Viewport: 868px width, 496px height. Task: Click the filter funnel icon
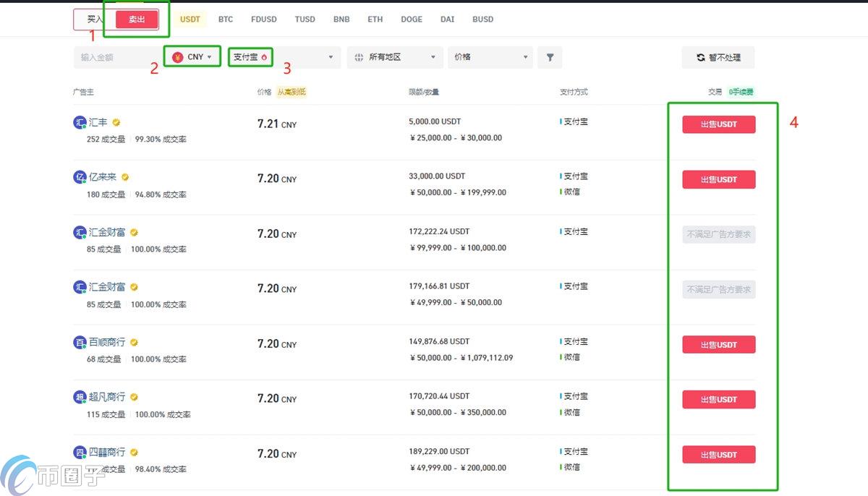(x=550, y=57)
